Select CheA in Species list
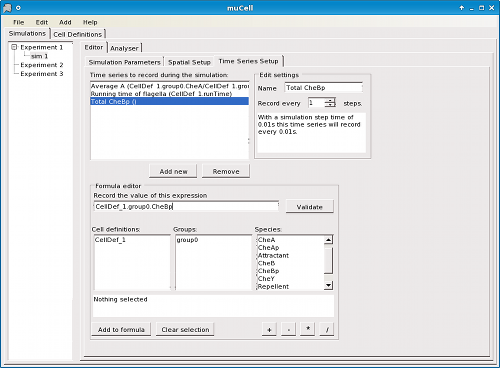 coord(290,240)
